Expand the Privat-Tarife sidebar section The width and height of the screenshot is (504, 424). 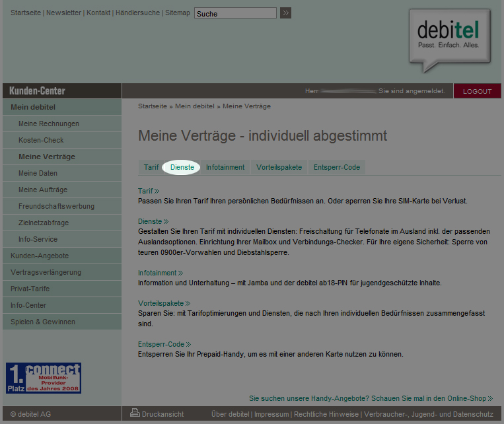point(30,289)
